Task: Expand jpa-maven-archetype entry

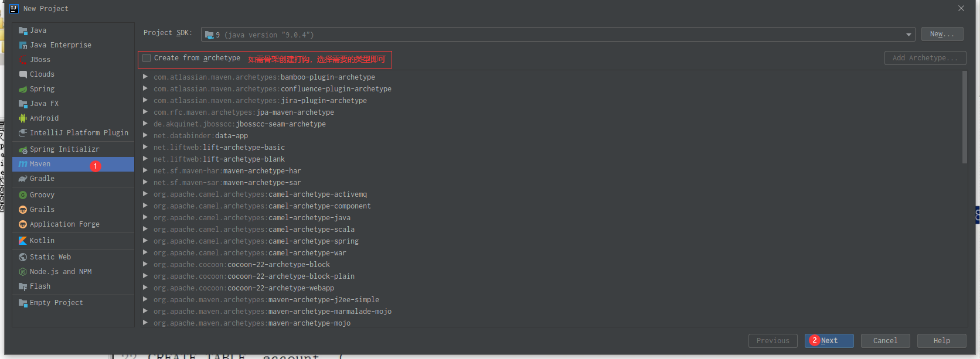Action: [x=145, y=112]
